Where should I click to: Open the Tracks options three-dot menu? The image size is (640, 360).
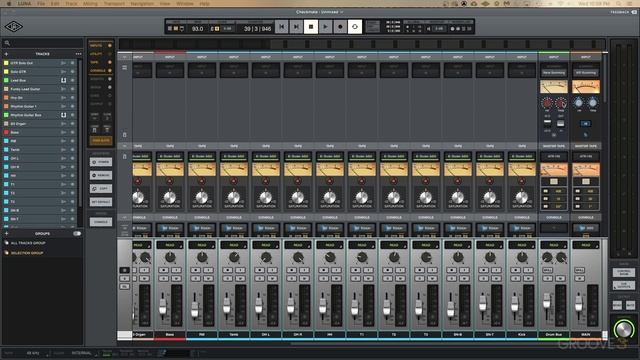pos(78,54)
